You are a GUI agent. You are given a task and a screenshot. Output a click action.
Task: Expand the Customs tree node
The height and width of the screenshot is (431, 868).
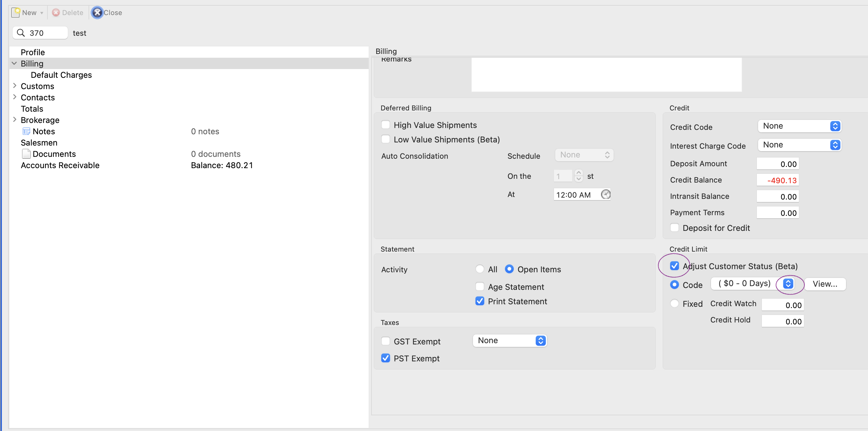[x=14, y=86]
